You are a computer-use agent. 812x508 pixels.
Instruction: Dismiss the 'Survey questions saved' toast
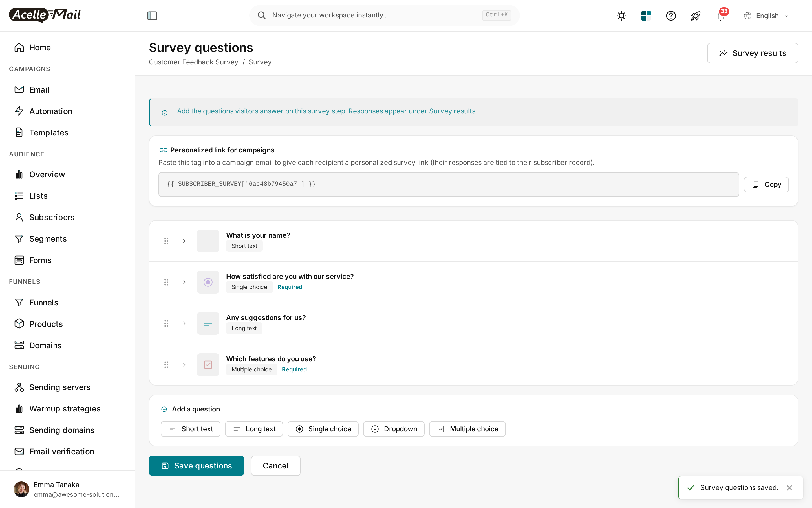(789, 487)
